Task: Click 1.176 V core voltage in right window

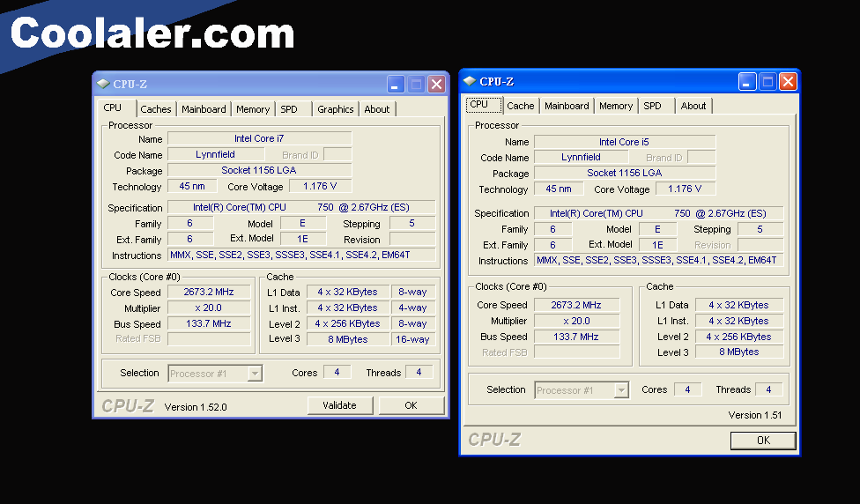Action: [x=685, y=189]
